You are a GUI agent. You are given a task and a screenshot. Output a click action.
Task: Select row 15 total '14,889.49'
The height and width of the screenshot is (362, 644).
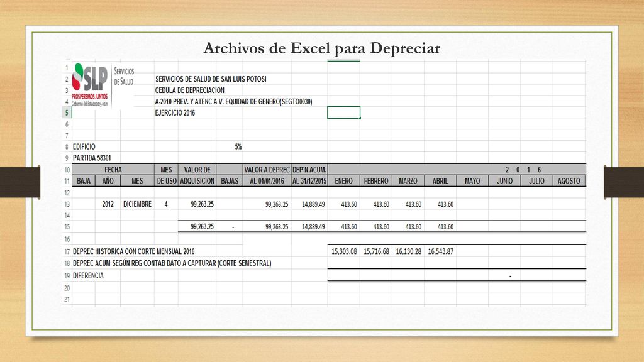(309, 226)
